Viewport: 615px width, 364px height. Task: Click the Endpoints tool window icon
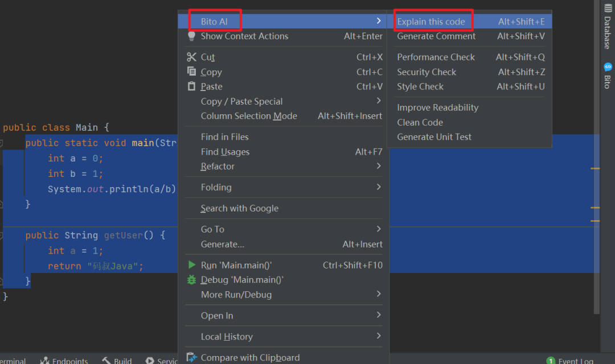coord(45,361)
